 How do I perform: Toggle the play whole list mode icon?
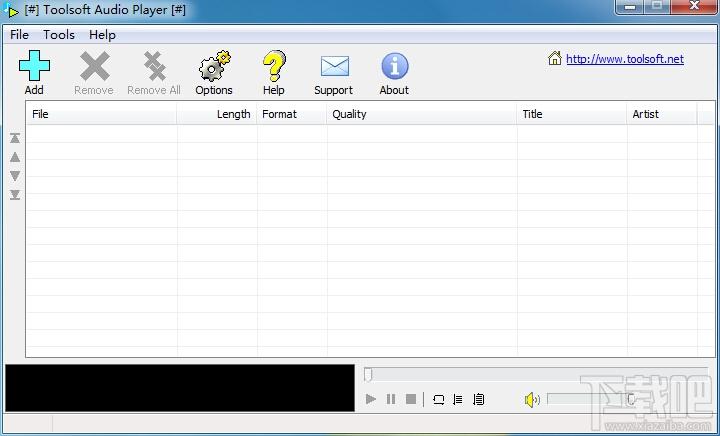(478, 399)
